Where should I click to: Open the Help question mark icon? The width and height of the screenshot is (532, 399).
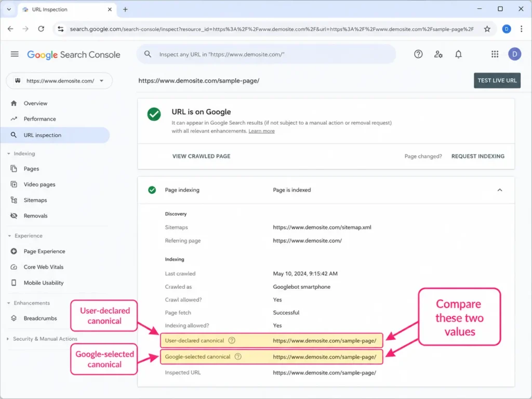click(418, 54)
